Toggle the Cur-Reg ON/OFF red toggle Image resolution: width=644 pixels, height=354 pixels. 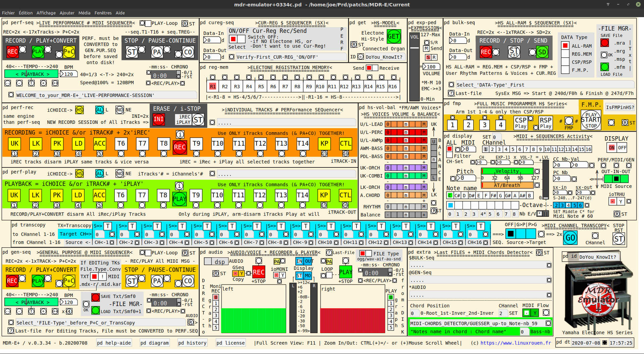click(x=232, y=38)
